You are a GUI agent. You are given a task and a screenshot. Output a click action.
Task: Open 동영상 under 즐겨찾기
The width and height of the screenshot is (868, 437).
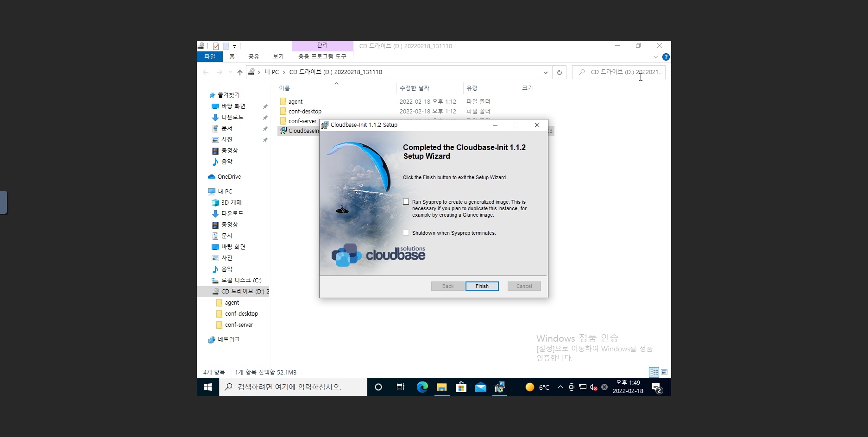(x=230, y=150)
